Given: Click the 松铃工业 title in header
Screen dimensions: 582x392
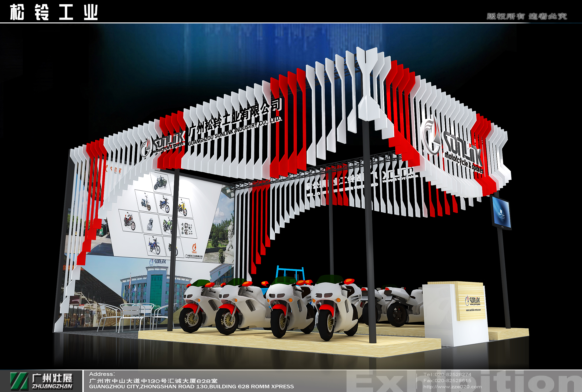Looking at the screenshot, I should tap(54, 12).
